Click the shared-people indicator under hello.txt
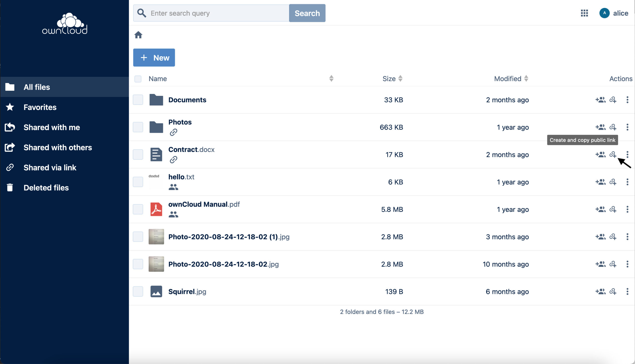Screen dimensions: 635x364 click(x=173, y=187)
